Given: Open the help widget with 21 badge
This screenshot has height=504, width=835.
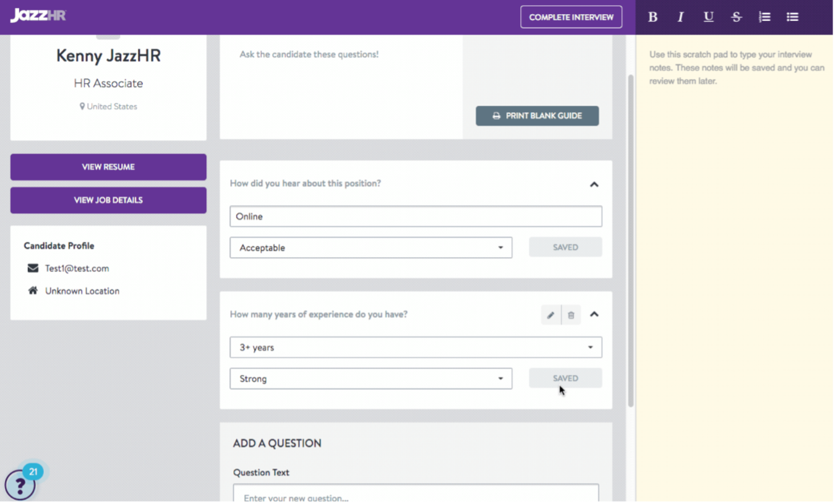Looking at the screenshot, I should pos(20,485).
